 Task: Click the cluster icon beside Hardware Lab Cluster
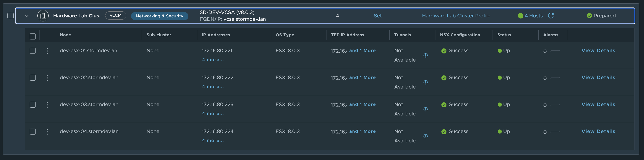pos(43,16)
